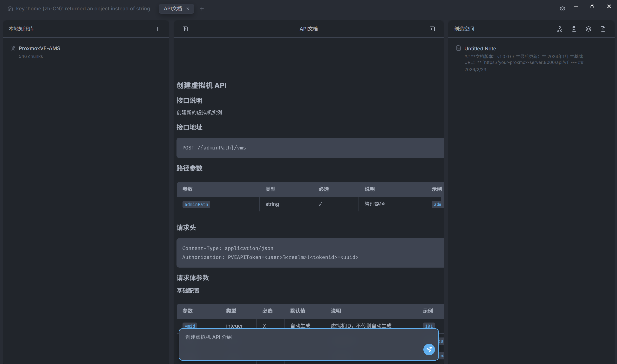The height and width of the screenshot is (364, 617).
Task: Click the layers stack icon
Action: pos(588,29)
